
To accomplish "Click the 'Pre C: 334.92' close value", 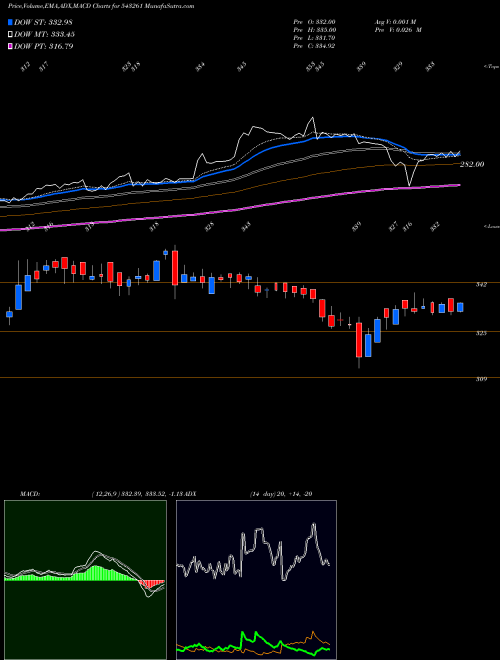I will coord(314,46).
